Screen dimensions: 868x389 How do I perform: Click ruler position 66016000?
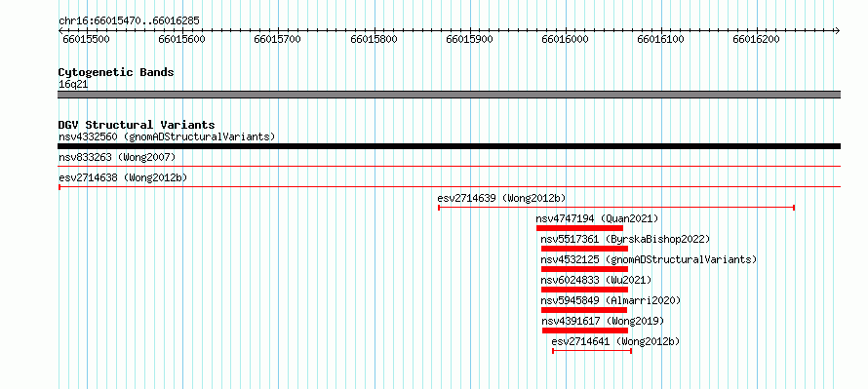coord(566,39)
